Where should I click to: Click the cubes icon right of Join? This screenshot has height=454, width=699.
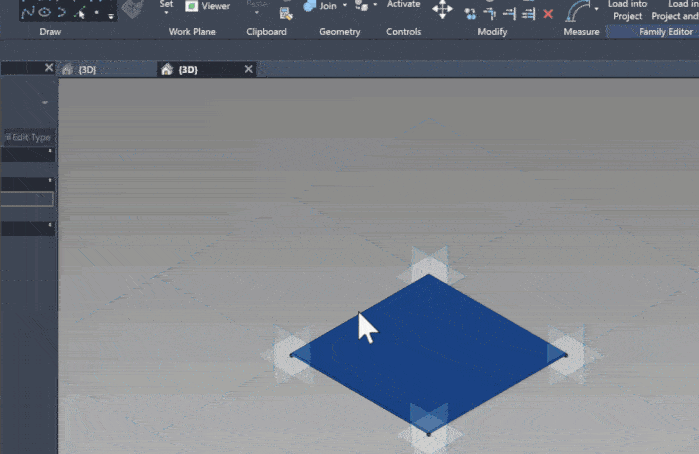point(362,5)
